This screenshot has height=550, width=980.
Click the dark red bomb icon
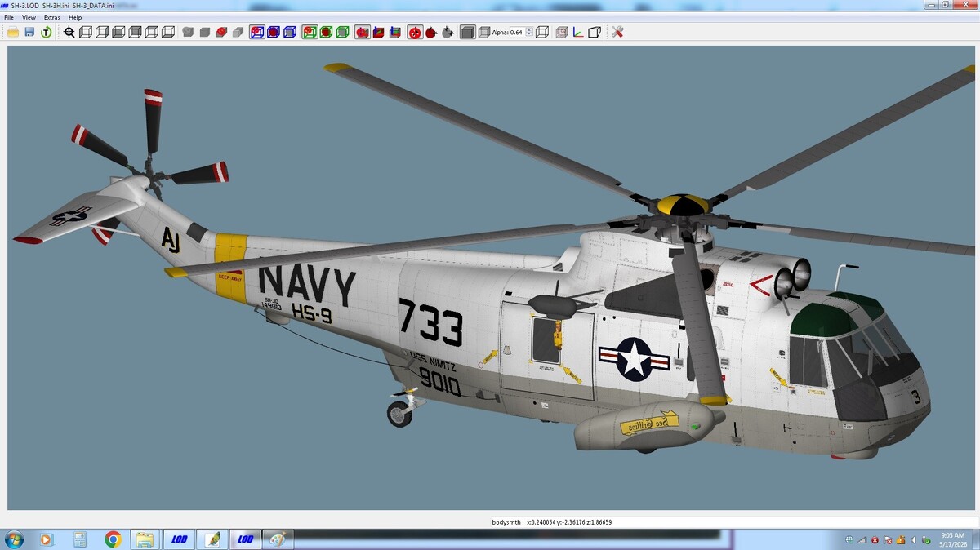431,32
